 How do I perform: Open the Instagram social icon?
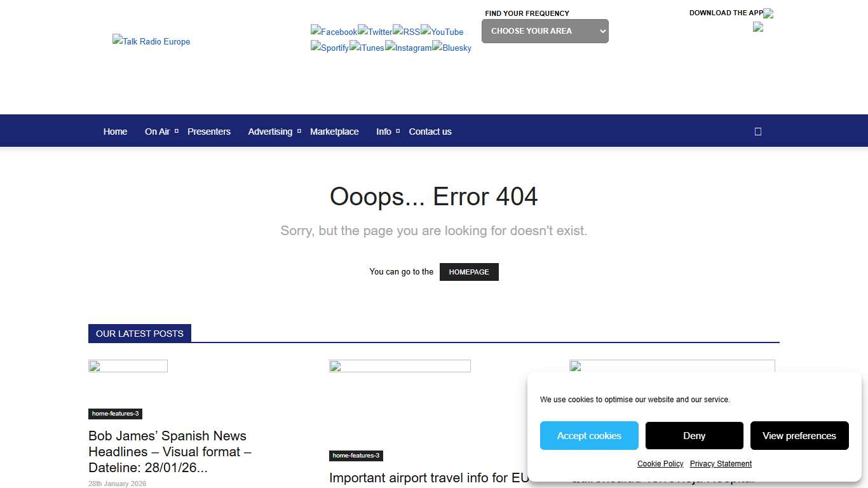pos(408,48)
